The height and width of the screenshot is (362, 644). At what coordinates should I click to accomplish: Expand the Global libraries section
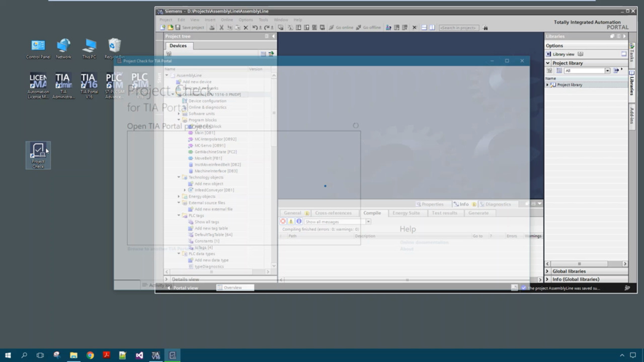(548, 271)
